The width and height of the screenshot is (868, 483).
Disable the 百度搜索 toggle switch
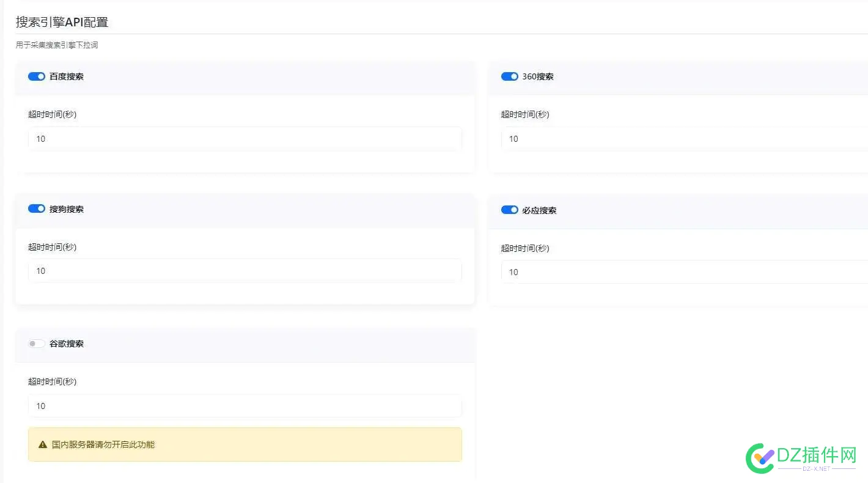pyautogui.click(x=37, y=76)
